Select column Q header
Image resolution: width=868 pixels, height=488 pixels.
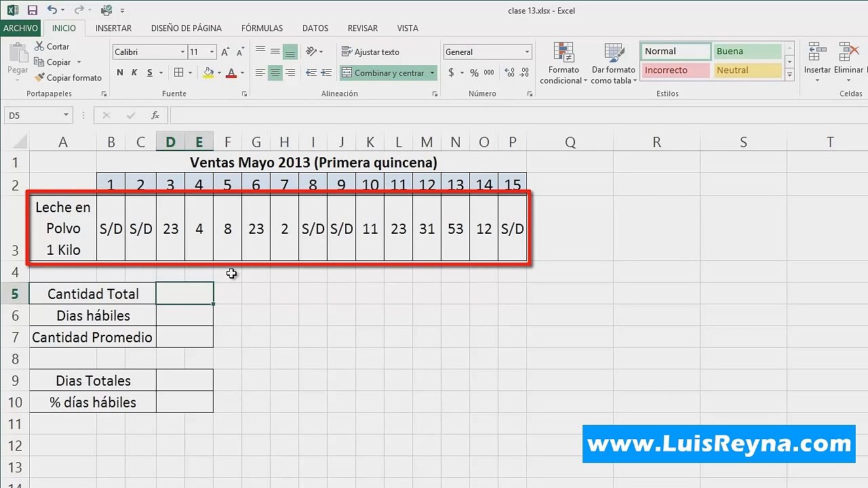(570, 142)
